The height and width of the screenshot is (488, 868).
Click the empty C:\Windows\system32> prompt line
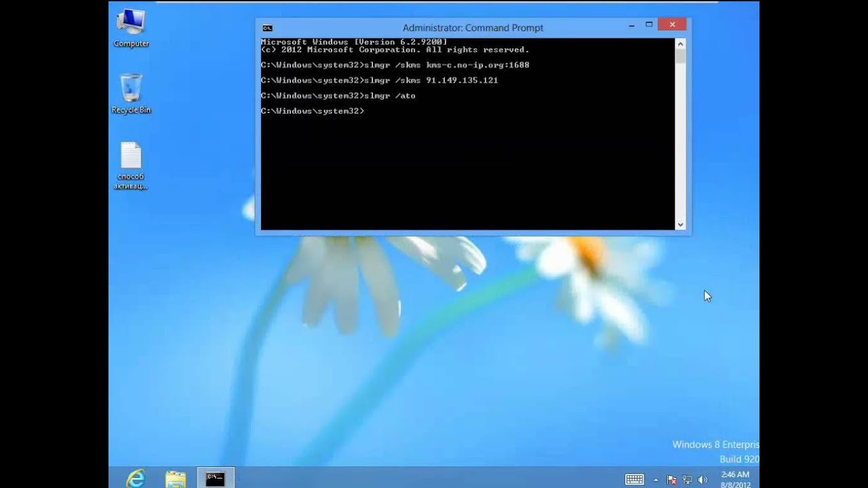pyautogui.click(x=313, y=111)
